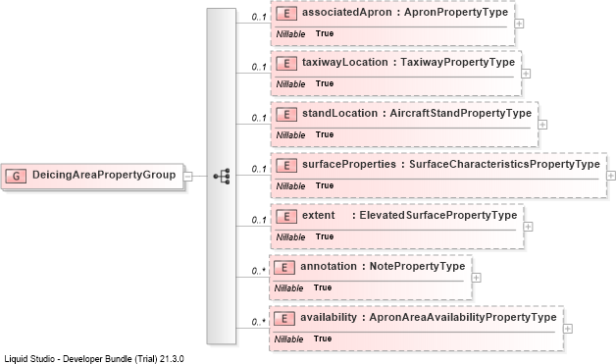Click the E icon of taxiwayLocation
Screen dimensions: 616x364
(x=286, y=64)
